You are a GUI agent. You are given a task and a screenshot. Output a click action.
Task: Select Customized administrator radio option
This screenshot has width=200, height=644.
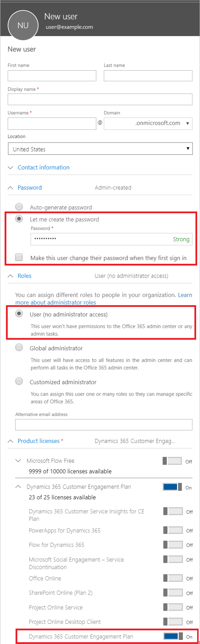pos(19,382)
